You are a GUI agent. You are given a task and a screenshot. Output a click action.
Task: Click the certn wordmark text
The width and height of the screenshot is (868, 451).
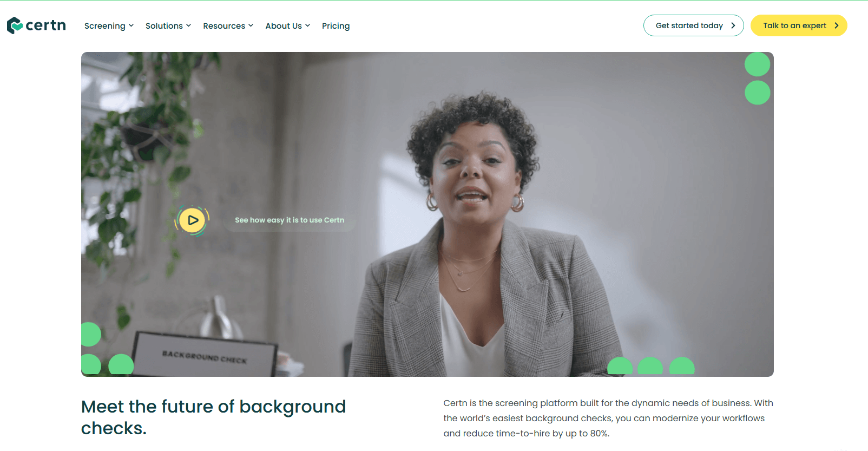pyautogui.click(x=45, y=25)
